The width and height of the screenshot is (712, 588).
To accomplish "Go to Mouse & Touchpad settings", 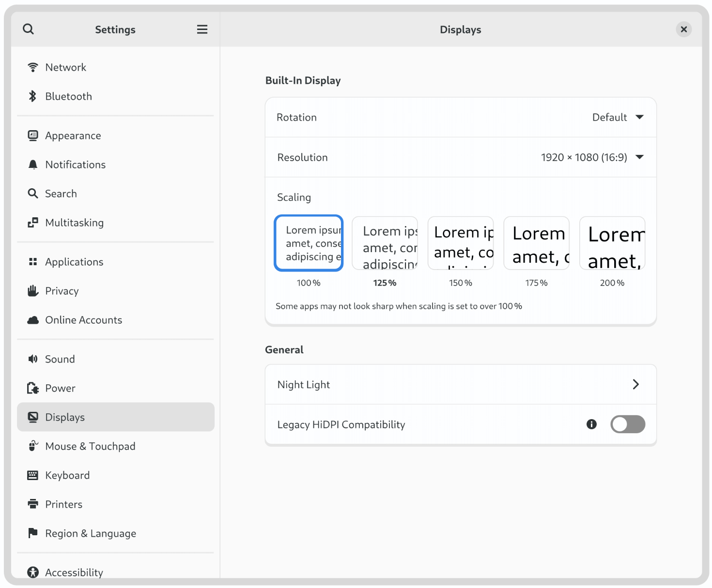I will (x=90, y=446).
